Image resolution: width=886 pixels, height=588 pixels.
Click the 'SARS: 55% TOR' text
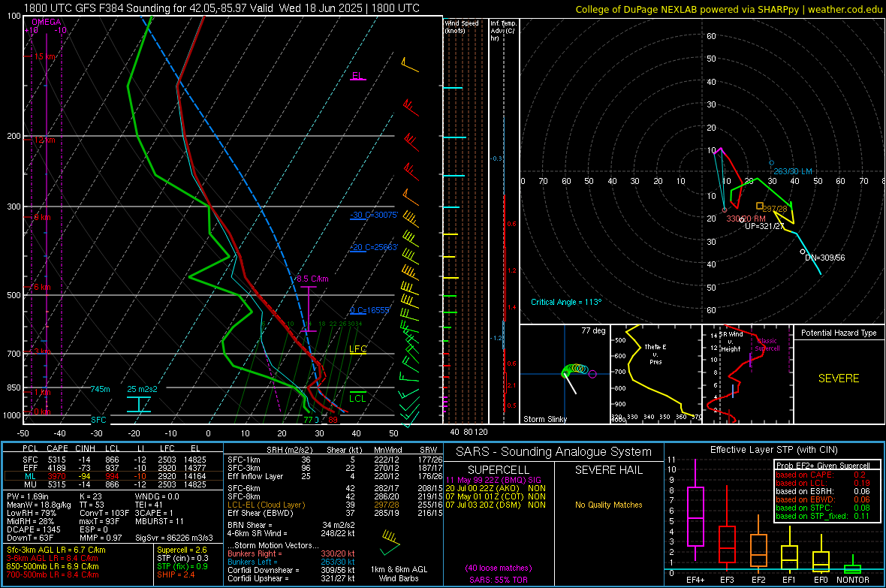(499, 580)
